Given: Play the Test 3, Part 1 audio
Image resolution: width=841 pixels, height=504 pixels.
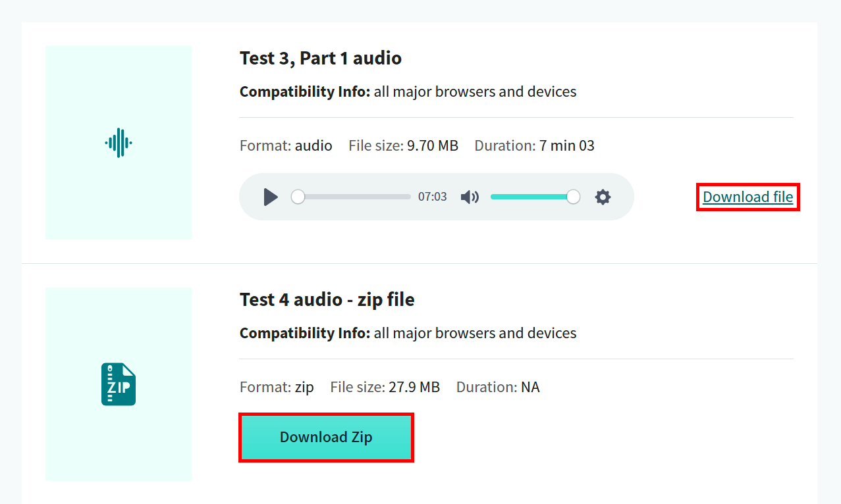Looking at the screenshot, I should pyautogui.click(x=271, y=197).
